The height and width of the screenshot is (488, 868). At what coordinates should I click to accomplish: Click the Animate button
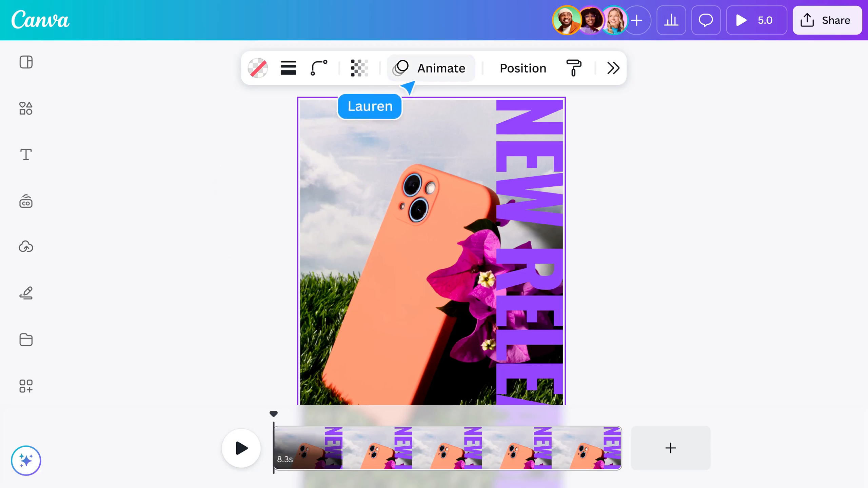point(431,68)
